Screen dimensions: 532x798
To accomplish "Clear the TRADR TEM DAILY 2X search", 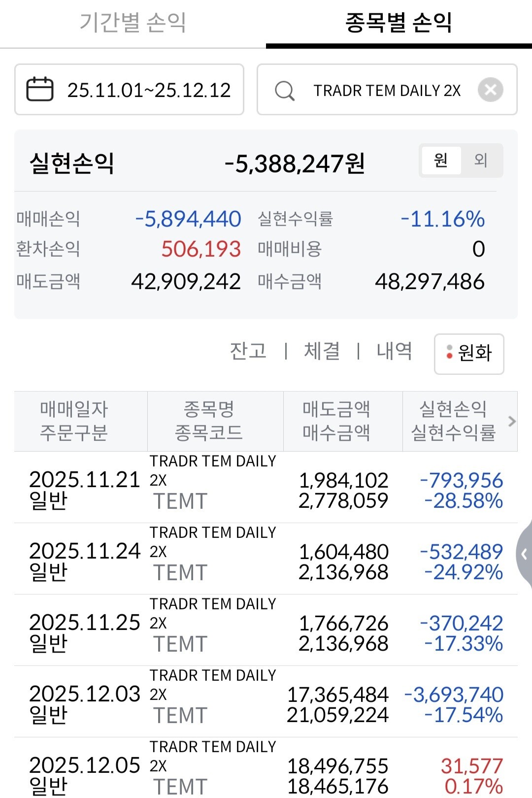I will (490, 90).
